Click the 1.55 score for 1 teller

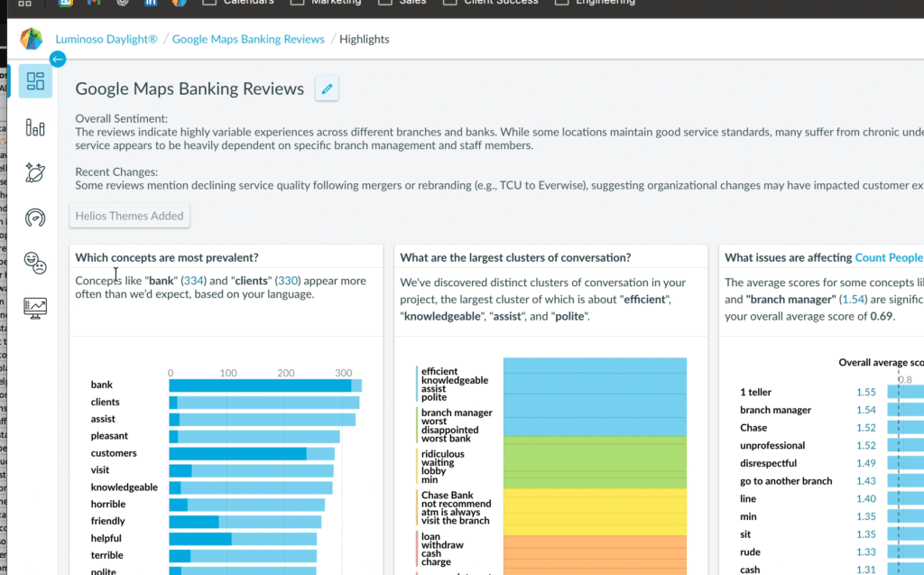click(865, 393)
